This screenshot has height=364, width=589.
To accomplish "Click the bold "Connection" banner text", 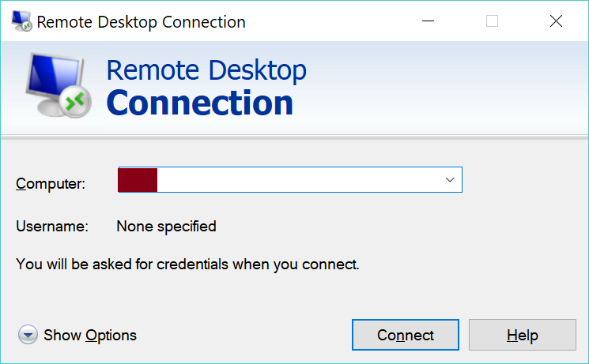I will (199, 103).
